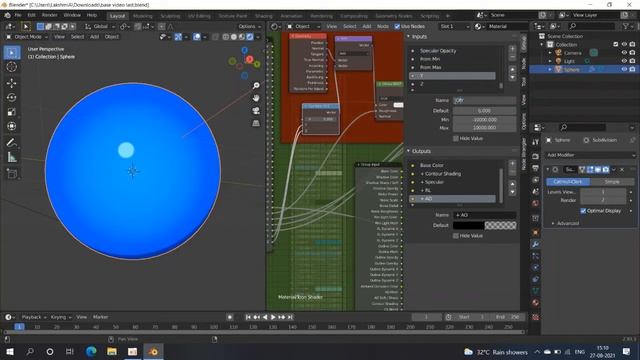Uncheck the Use Nodes checkbox
640x360 pixels.
[397, 26]
